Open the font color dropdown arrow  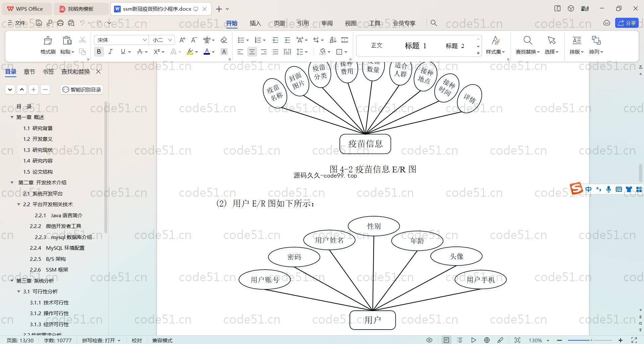[x=213, y=52]
